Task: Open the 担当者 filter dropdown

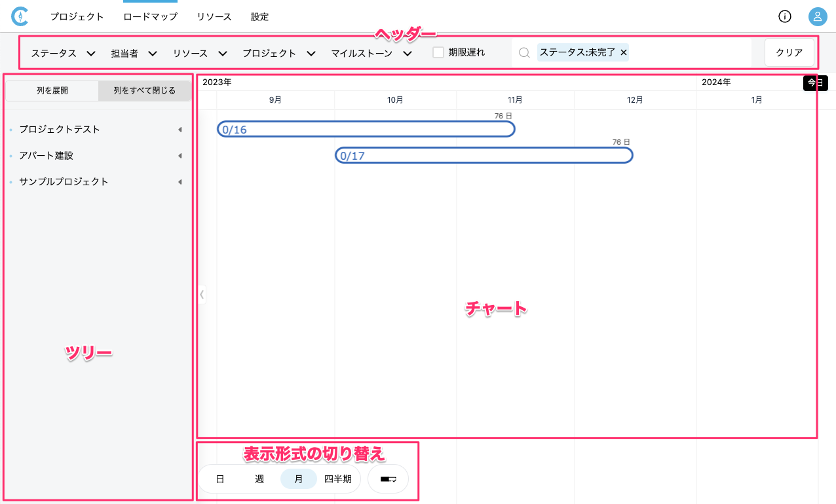Action: (134, 54)
